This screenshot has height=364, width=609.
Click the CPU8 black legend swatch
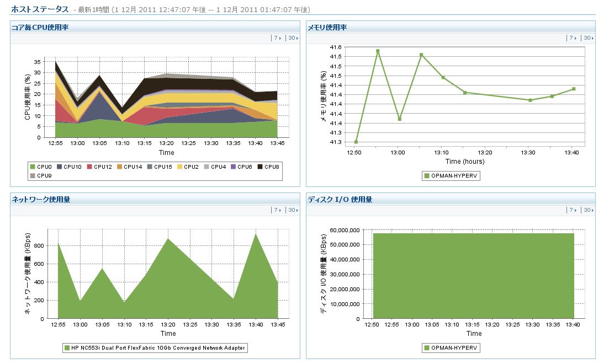coord(260,167)
